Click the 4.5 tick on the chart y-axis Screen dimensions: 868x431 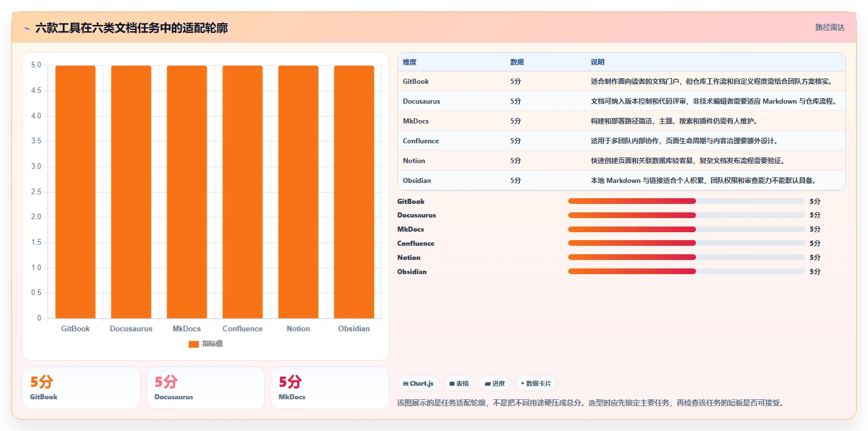tap(36, 91)
